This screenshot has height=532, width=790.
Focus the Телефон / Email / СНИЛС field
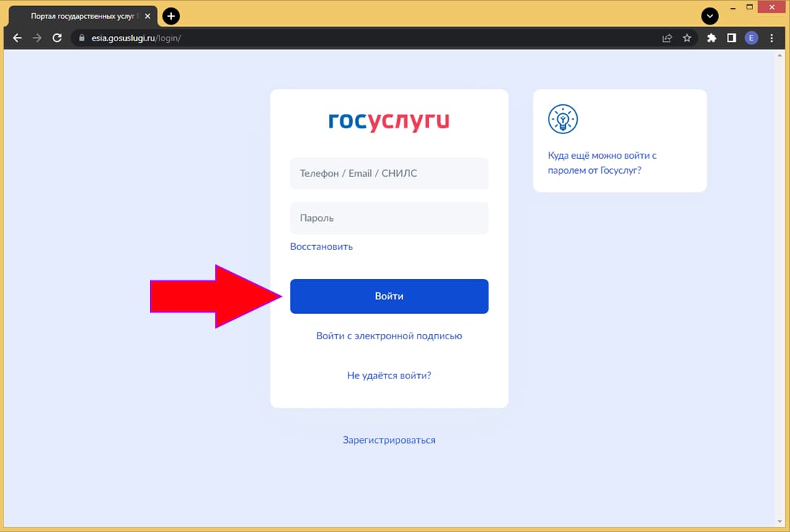389,173
